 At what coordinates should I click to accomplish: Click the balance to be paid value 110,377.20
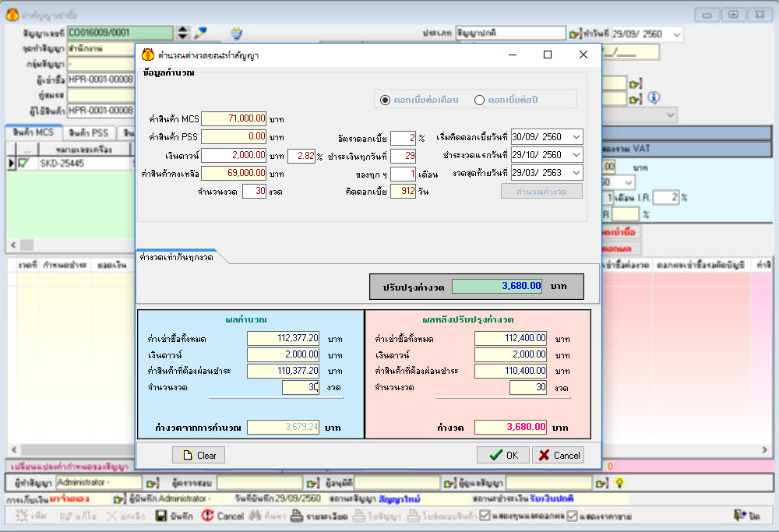(x=284, y=371)
